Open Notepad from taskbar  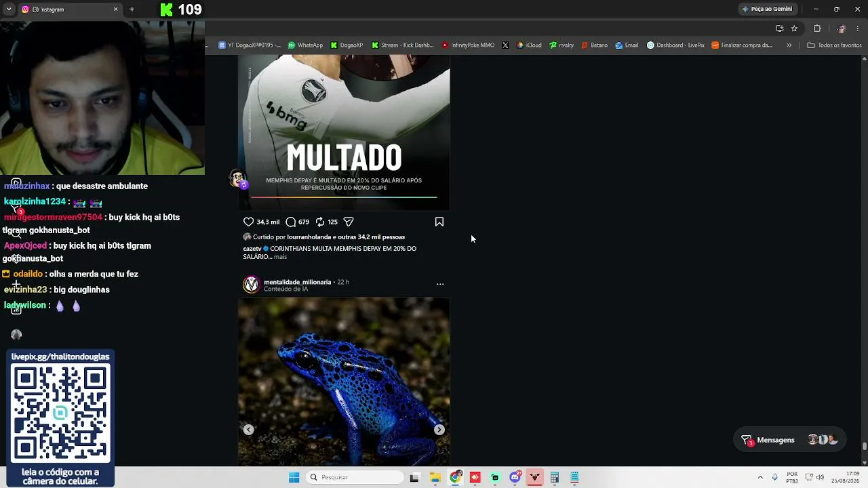574,477
